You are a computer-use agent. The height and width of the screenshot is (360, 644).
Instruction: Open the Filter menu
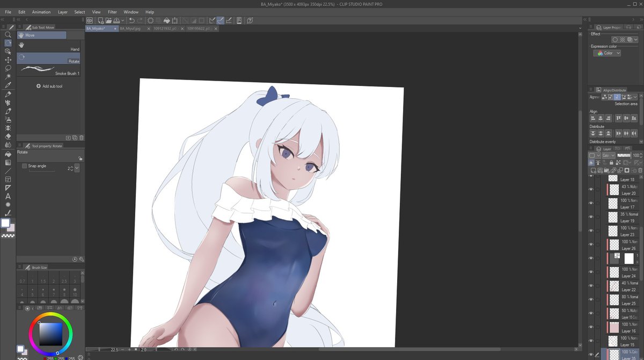[112, 12]
